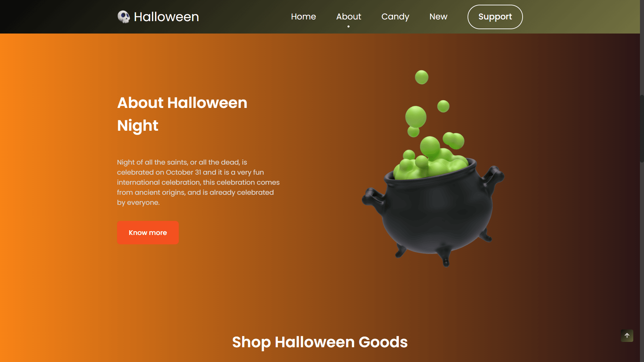Click the Support button
644x362 pixels.
[495, 17]
